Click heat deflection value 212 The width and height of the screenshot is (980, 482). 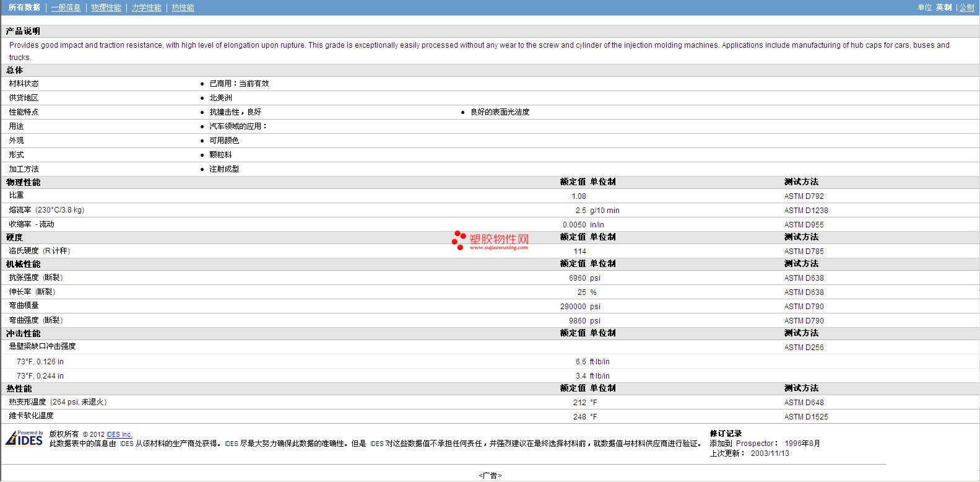(579, 403)
